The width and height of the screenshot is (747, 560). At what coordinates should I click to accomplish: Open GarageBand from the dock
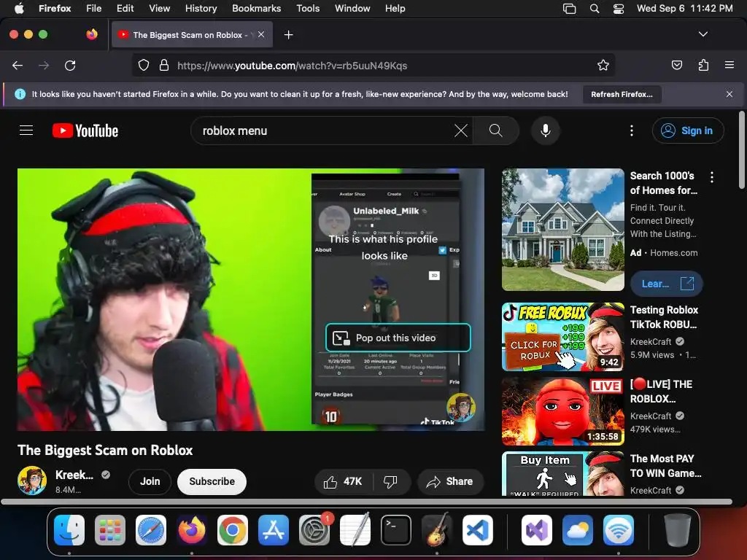tap(437, 530)
